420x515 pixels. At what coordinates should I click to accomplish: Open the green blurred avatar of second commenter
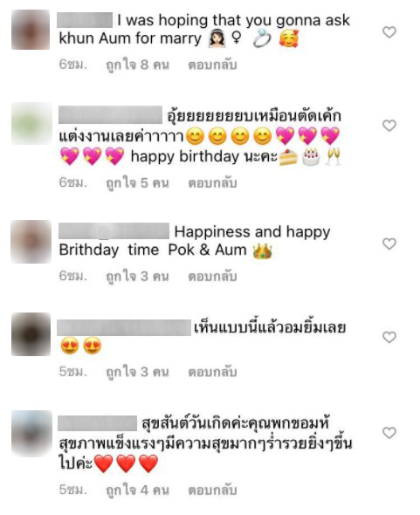31,123
